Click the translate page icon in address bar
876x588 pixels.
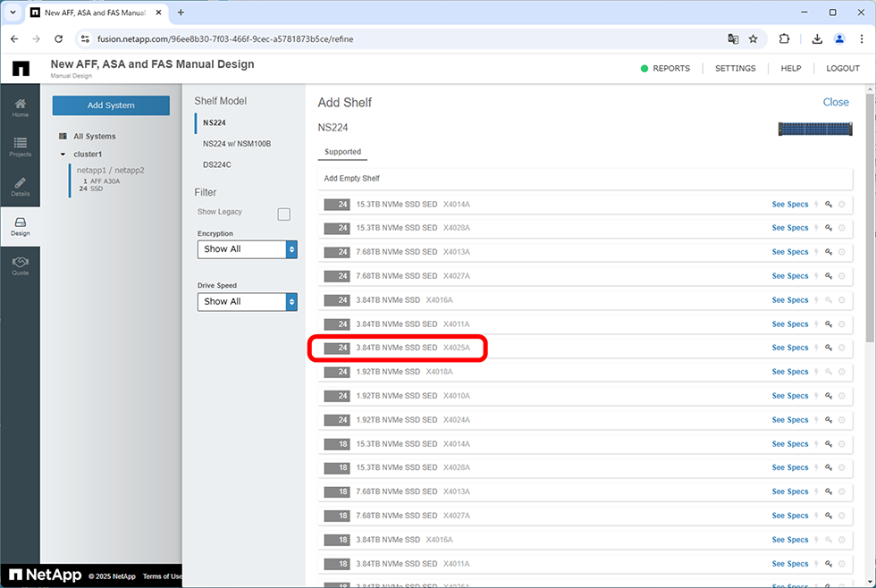[x=733, y=39]
